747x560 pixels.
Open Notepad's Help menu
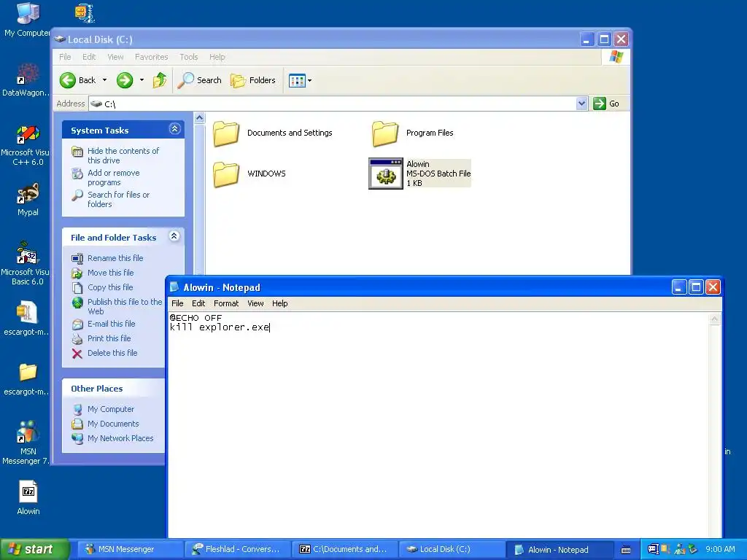(x=279, y=303)
